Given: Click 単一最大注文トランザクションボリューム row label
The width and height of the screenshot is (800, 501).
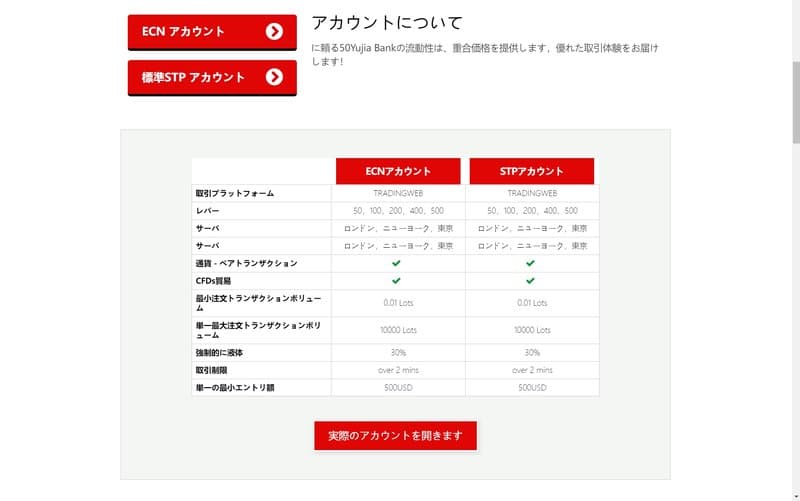Looking at the screenshot, I should pos(258,330).
